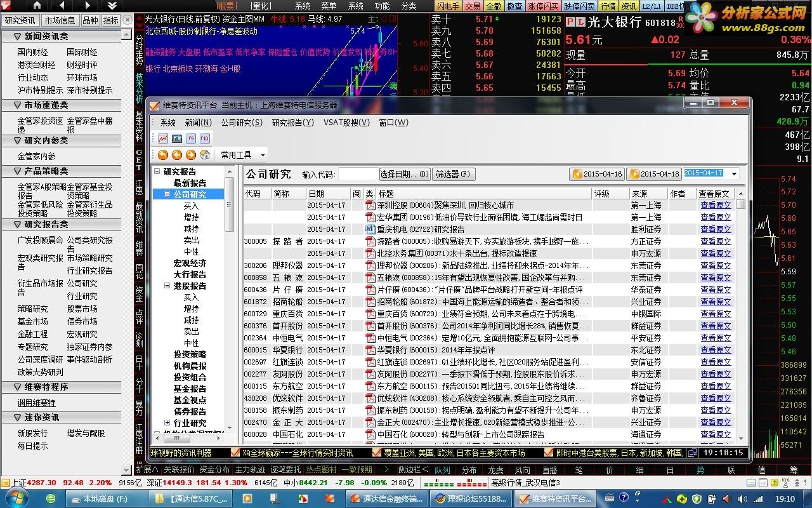Open the 新闻(N) menu
Viewport: 812px width, 508px height.
[199, 123]
